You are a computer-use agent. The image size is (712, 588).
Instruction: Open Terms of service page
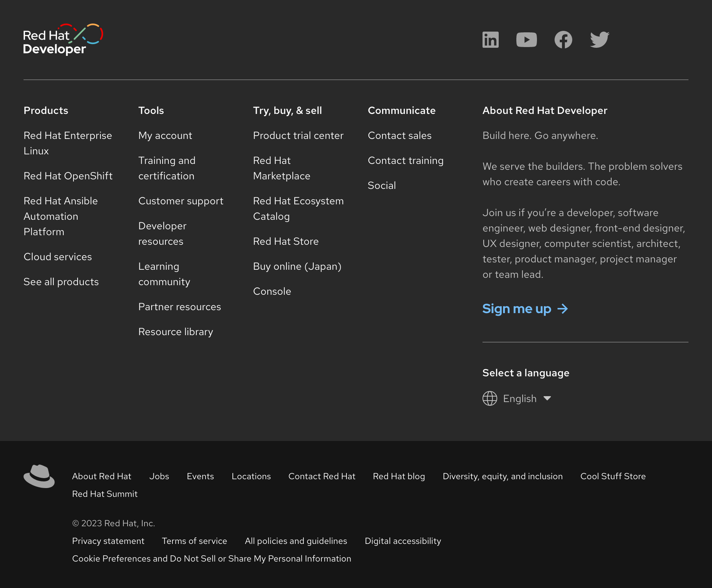tap(194, 541)
